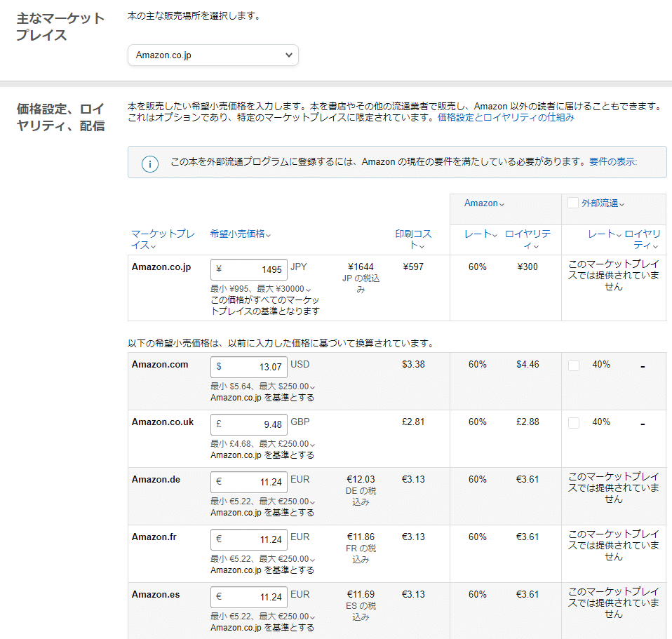Image resolution: width=672 pixels, height=639 pixels.
Task: Edit the Amazon.es EUR price field
Action: (x=248, y=597)
